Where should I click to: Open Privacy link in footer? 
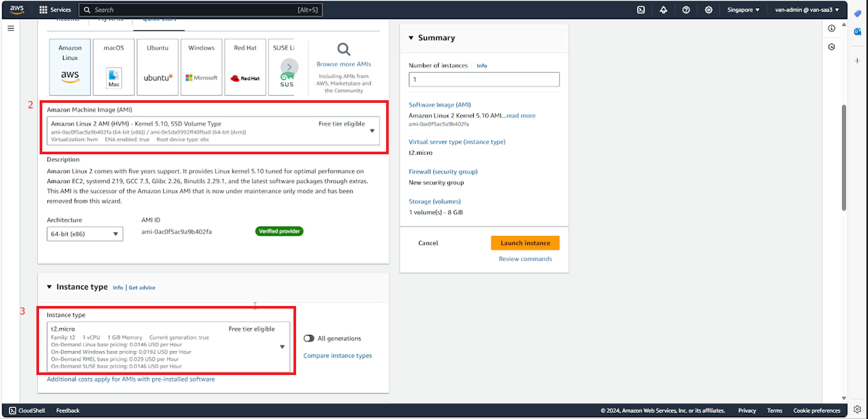[x=747, y=410]
